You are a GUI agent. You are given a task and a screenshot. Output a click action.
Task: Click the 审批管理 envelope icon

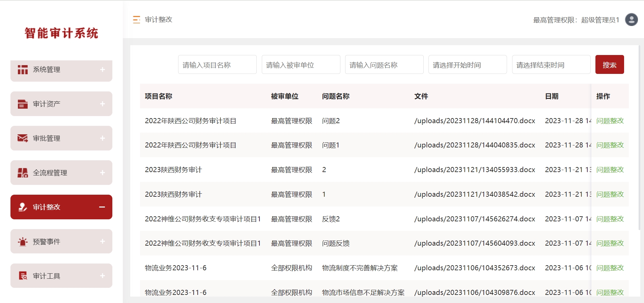pyautogui.click(x=23, y=138)
